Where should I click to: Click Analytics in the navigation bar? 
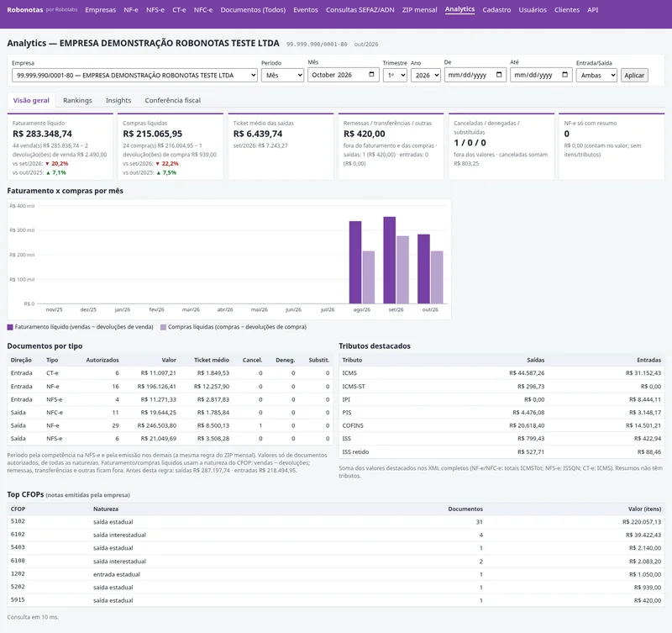(x=459, y=9)
